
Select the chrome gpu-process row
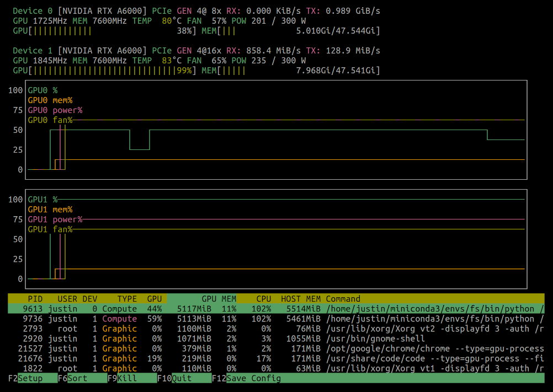[x=166, y=348]
